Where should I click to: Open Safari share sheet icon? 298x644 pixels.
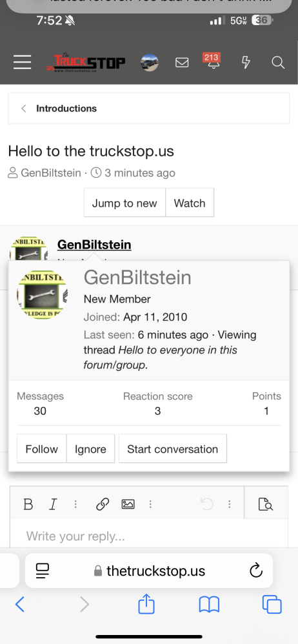coord(146,604)
